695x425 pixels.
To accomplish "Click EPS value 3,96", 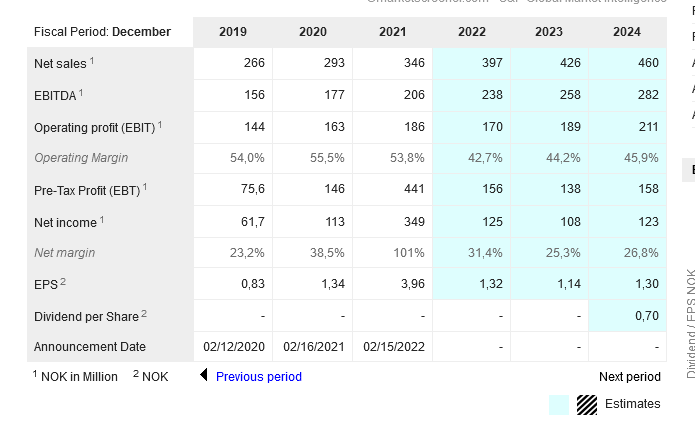I will tap(413, 284).
